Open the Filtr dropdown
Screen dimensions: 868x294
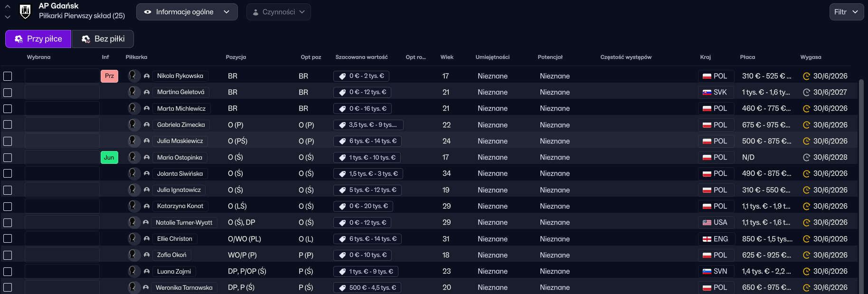[x=846, y=12]
